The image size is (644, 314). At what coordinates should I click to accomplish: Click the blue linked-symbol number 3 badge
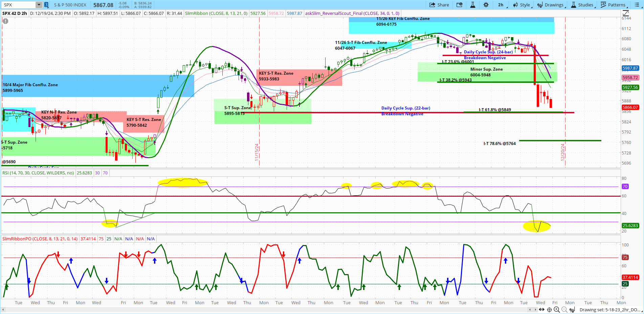point(46,5)
